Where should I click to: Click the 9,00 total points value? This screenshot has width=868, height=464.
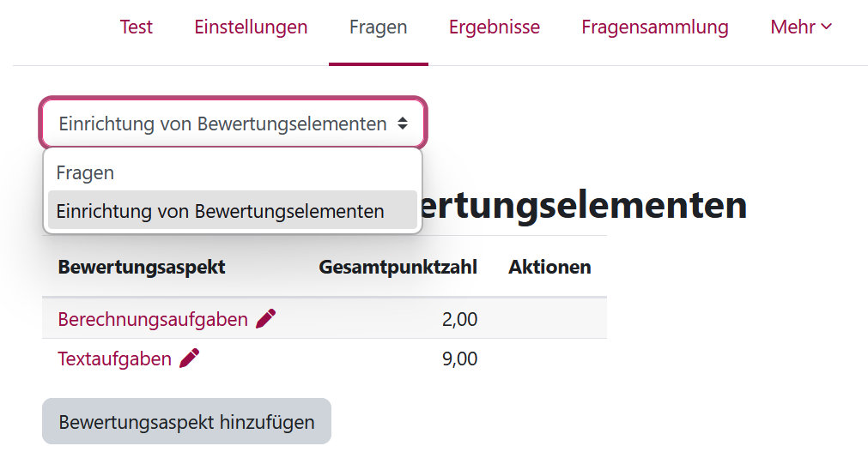(x=459, y=359)
